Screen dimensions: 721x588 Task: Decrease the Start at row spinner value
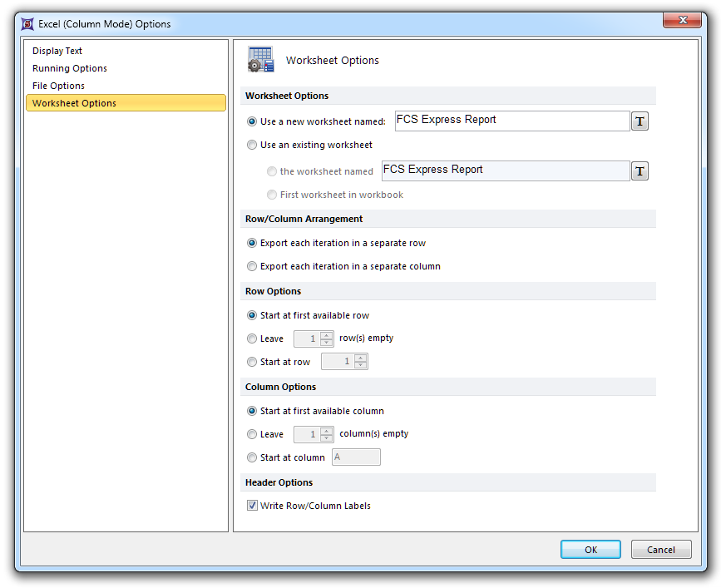(x=360, y=365)
